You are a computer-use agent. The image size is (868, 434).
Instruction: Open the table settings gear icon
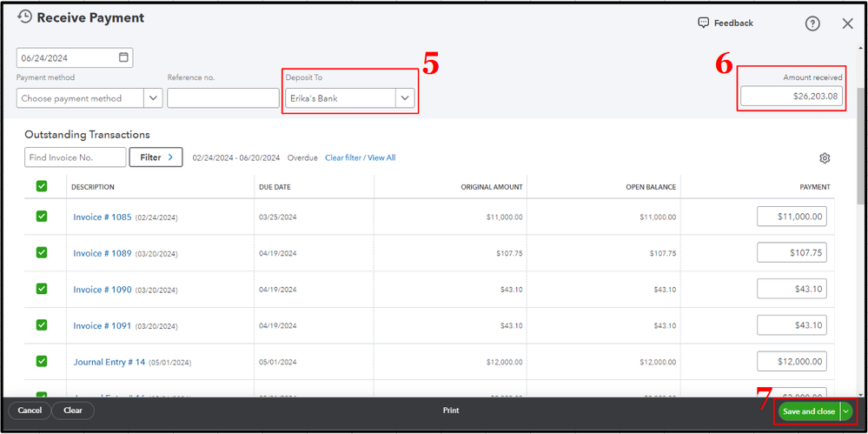point(825,158)
